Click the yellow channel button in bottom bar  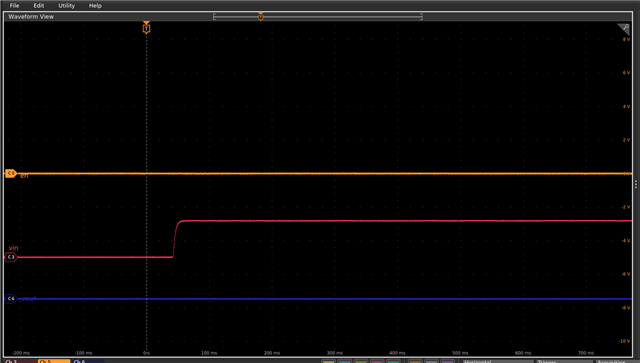[x=328, y=361]
